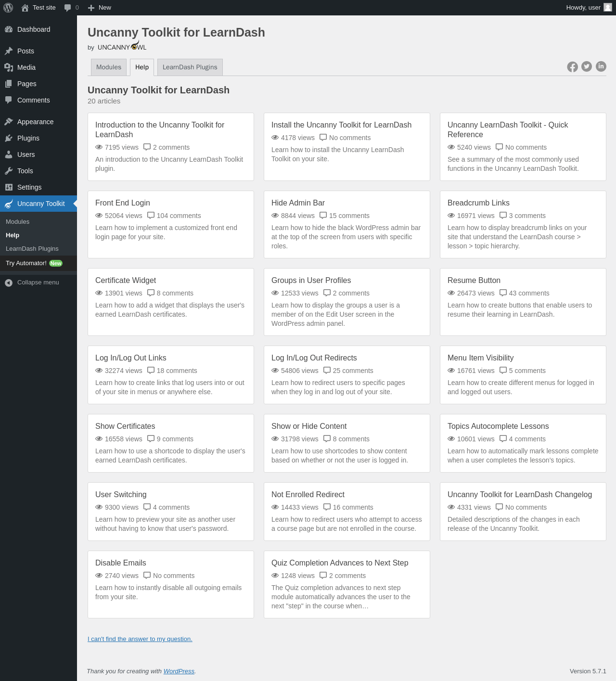
Task: Click the Plugins plug icon
Action: click(x=9, y=138)
